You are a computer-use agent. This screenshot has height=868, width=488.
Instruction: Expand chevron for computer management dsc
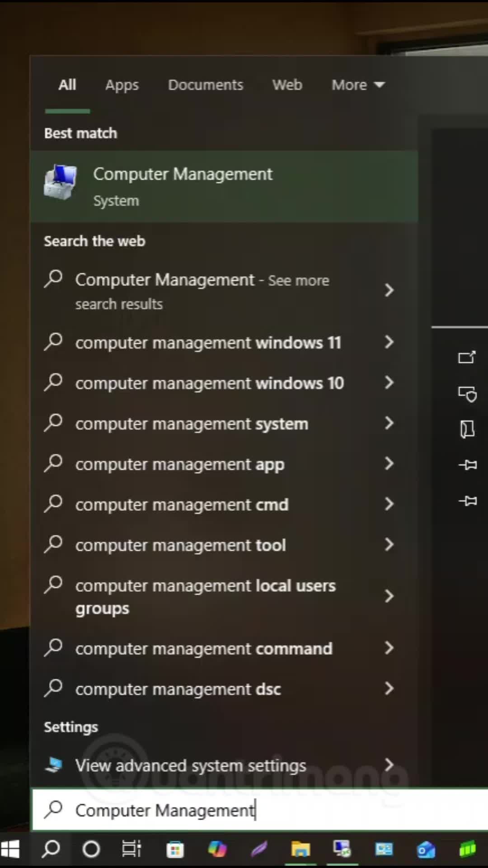pyautogui.click(x=389, y=689)
